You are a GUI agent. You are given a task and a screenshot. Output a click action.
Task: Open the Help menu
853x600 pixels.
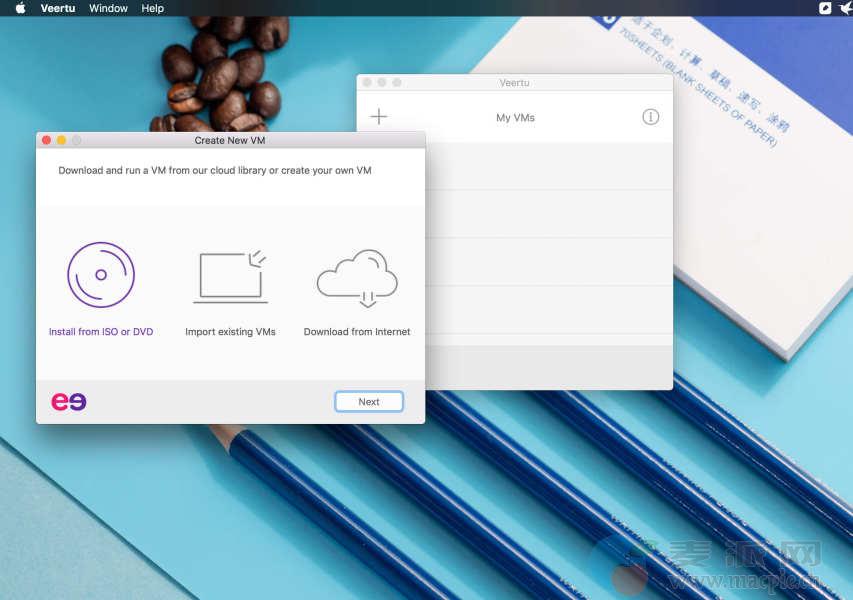(152, 8)
